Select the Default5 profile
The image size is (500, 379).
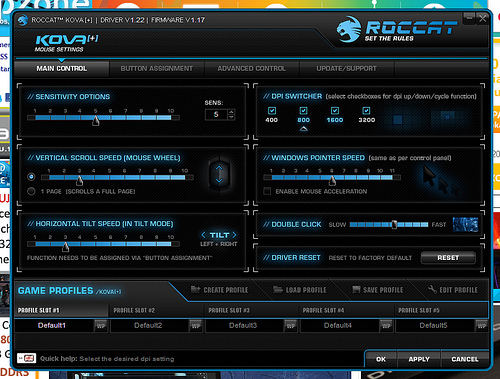point(433,326)
